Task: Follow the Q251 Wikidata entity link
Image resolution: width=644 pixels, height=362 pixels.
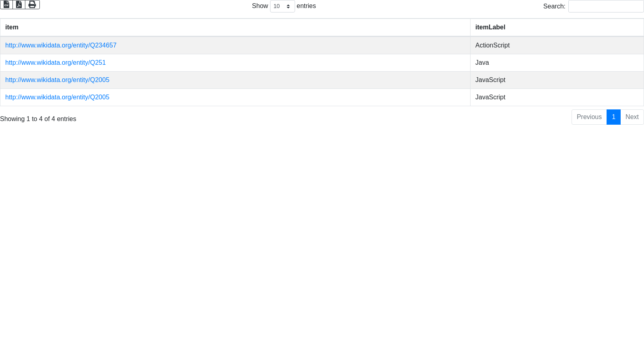Action: (56, 63)
